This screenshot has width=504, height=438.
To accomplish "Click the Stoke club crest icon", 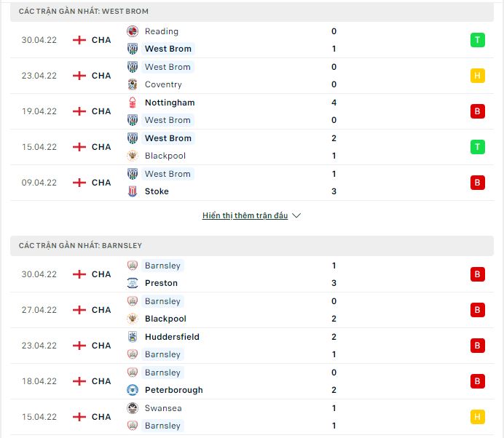I will pos(133,191).
